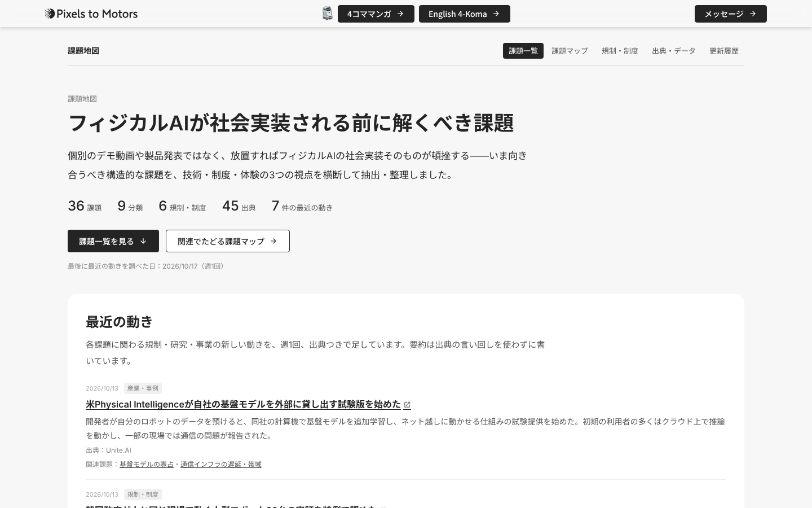Click the 課題地図 header title
This screenshot has height=508, width=812.
[83, 51]
